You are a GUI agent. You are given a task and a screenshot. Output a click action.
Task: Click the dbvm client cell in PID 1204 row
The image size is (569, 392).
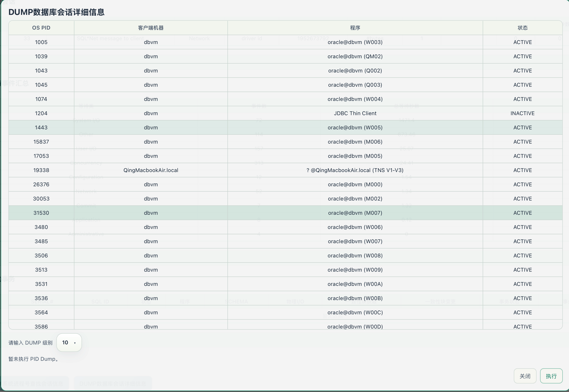[151, 113]
